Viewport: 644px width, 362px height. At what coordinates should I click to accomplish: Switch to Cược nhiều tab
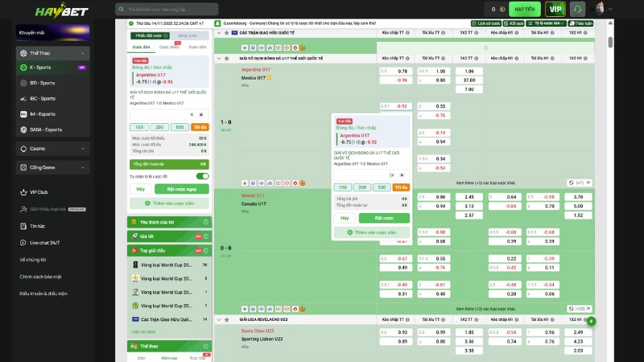pos(169,47)
